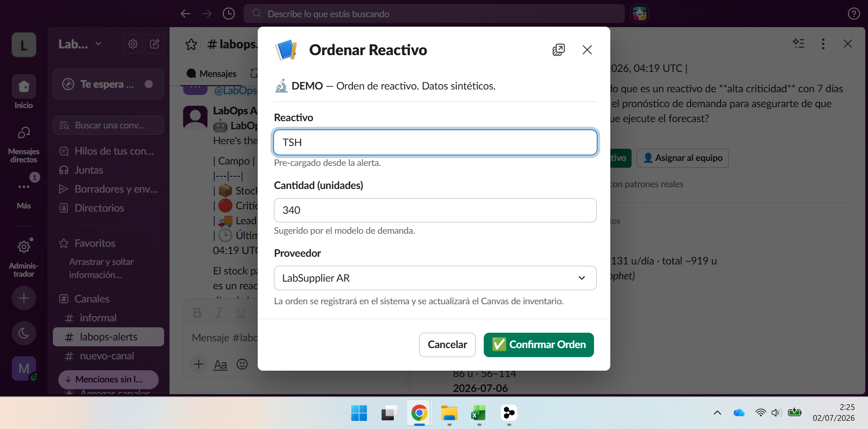The width and height of the screenshot is (868, 429).
Task: Click the Slack search bar
Action: 434,14
